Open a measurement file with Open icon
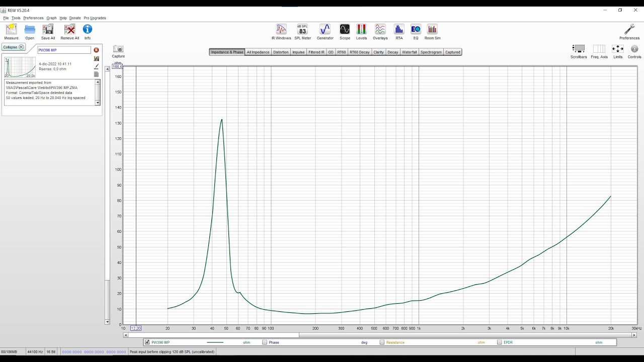 tap(30, 29)
